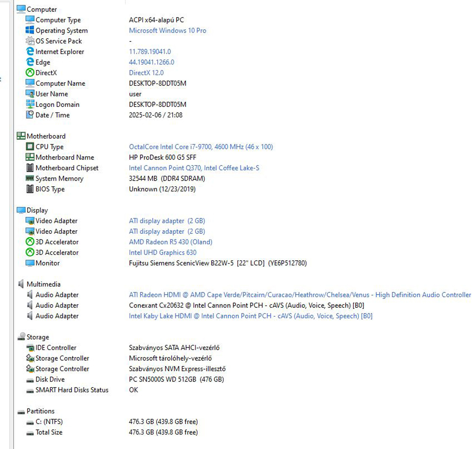Click the Partitions section header icon
The height and width of the screenshot is (449, 476).
point(21,412)
